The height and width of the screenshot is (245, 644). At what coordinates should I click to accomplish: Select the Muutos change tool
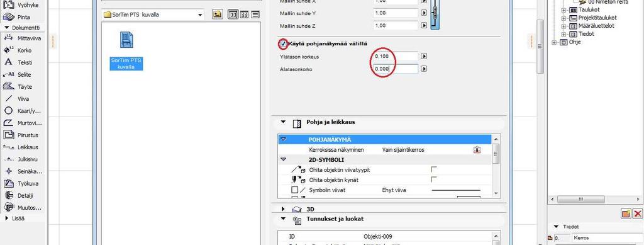pos(22,208)
